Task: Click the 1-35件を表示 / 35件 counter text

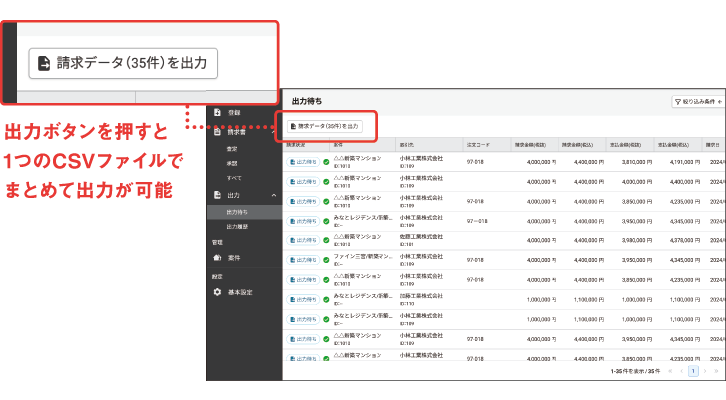Action: (x=635, y=371)
